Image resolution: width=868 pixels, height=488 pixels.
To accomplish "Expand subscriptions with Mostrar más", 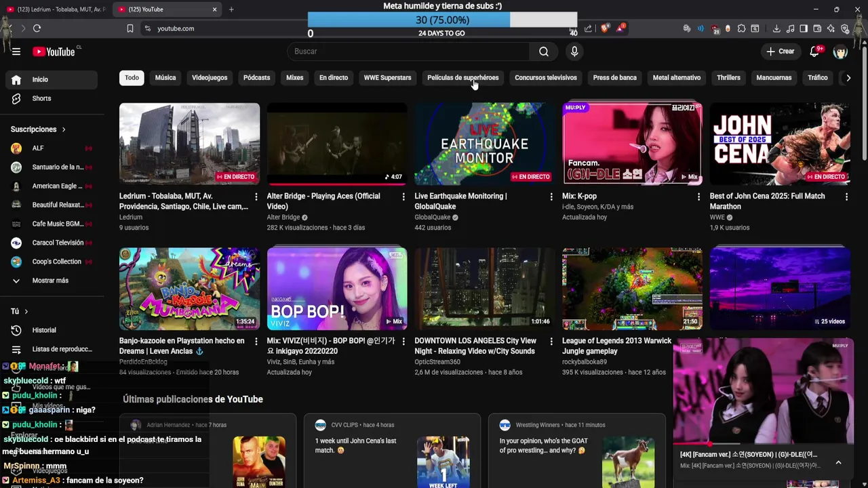I will tap(52, 281).
